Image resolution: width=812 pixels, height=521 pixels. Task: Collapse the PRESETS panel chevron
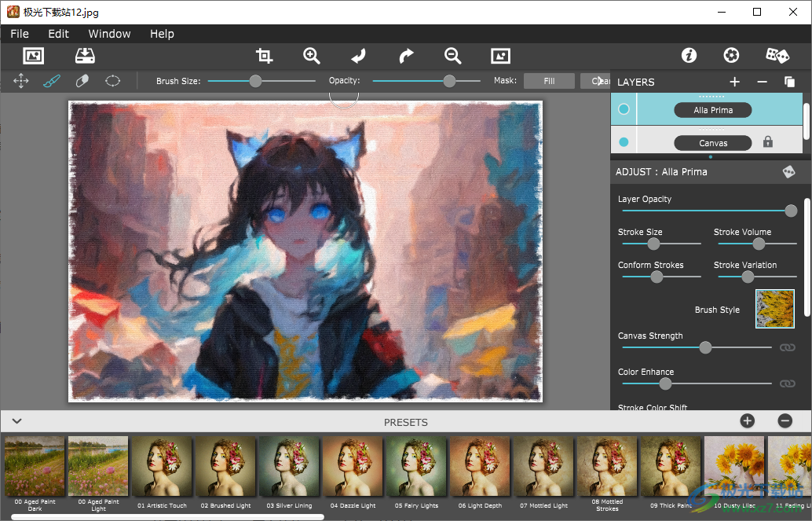pos(16,422)
